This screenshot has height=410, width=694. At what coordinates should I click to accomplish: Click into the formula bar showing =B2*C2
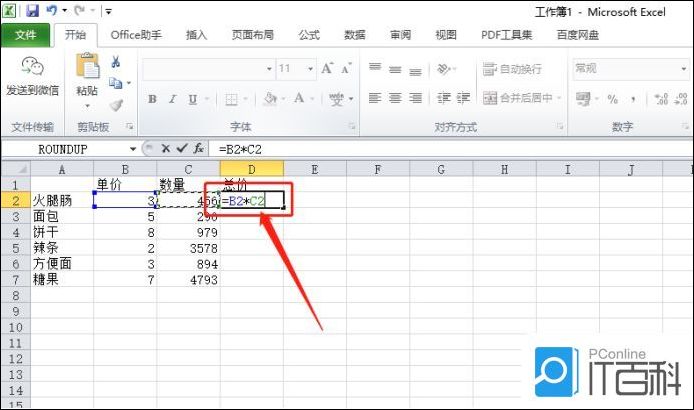click(451, 149)
